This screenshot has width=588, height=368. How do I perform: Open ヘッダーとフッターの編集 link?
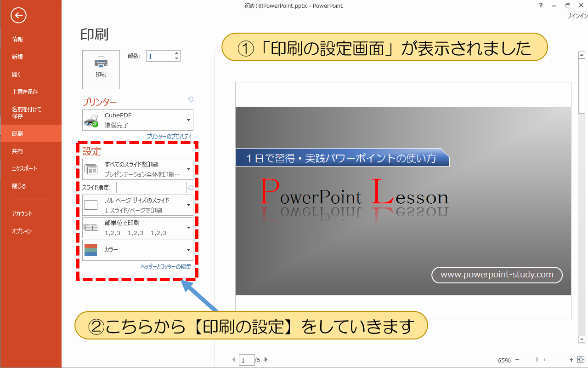166,267
